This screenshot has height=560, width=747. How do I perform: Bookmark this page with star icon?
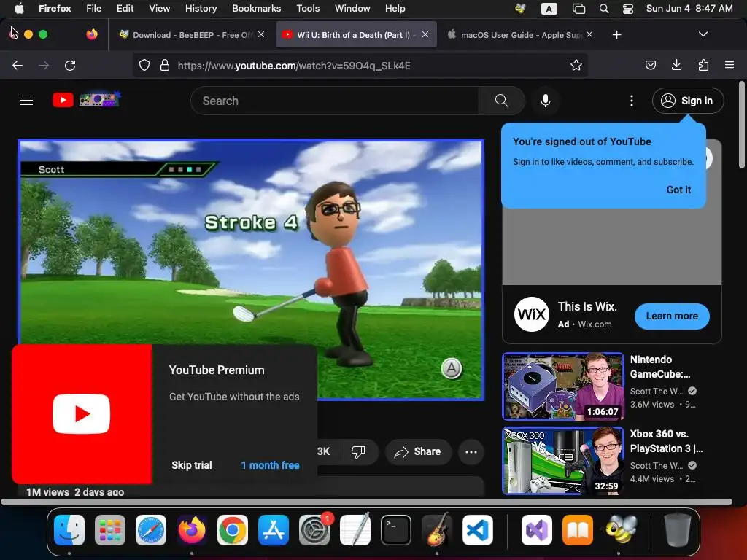[x=576, y=65]
